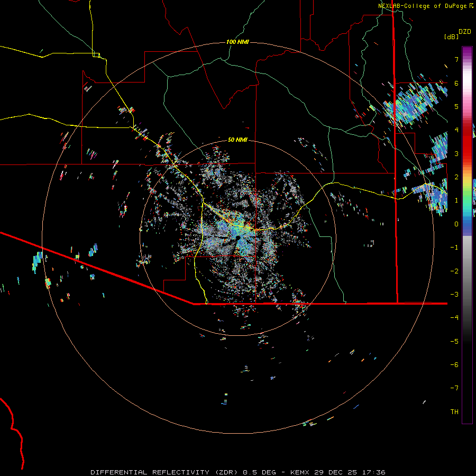This screenshot has width=476, height=476.
Task: Click the "-1" value on the color scale
Action: coord(454,248)
